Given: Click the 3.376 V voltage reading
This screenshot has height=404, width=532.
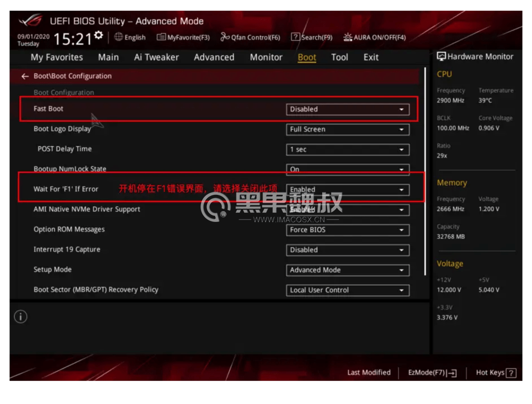Looking at the screenshot, I should 447,317.
